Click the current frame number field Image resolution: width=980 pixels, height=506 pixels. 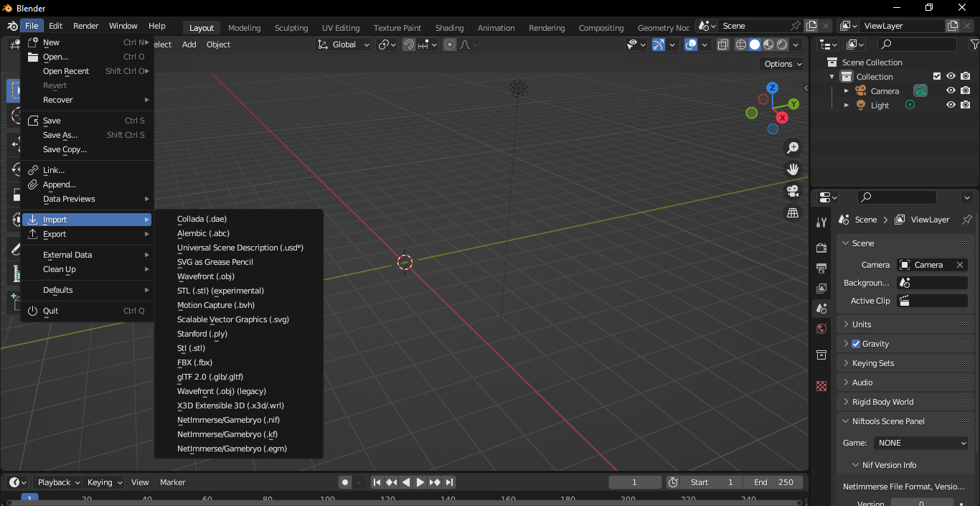[x=635, y=482]
